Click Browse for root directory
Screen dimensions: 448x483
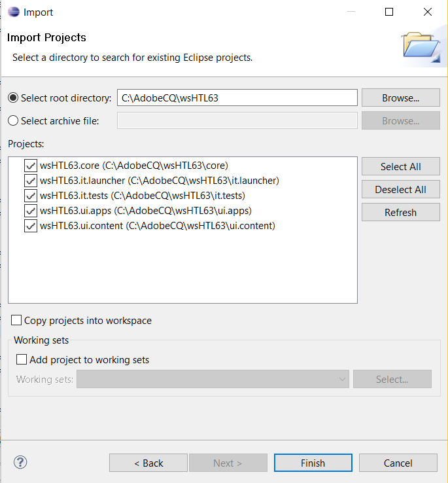pyautogui.click(x=400, y=98)
